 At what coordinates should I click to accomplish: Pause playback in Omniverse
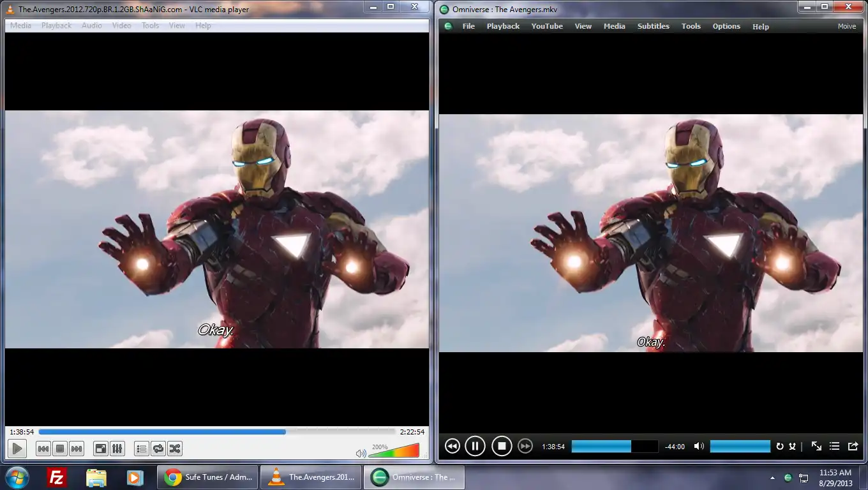point(475,446)
